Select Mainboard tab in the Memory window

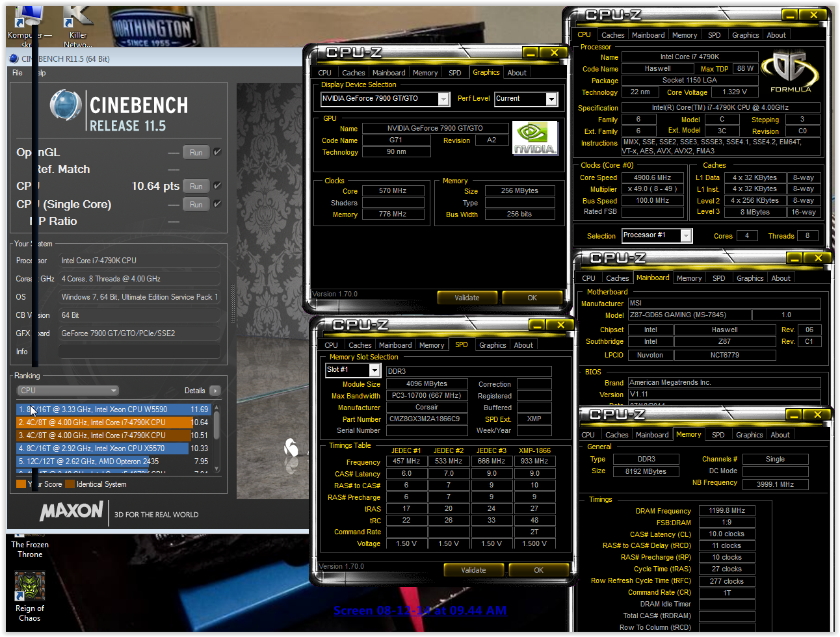[x=652, y=435]
